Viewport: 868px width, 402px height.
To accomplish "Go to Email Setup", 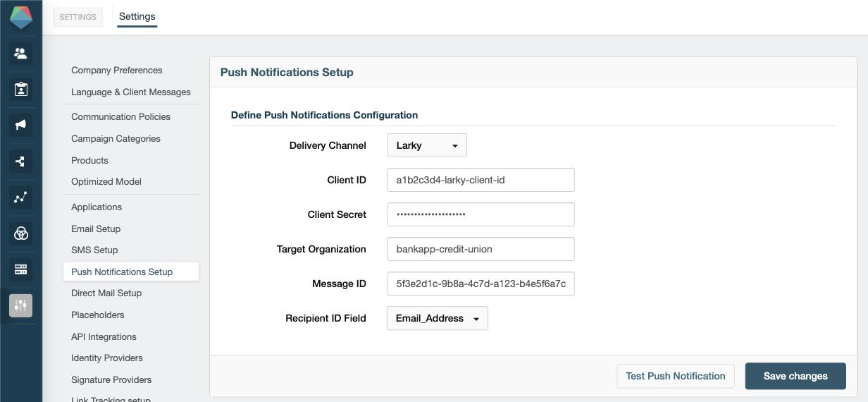I will click(x=96, y=229).
